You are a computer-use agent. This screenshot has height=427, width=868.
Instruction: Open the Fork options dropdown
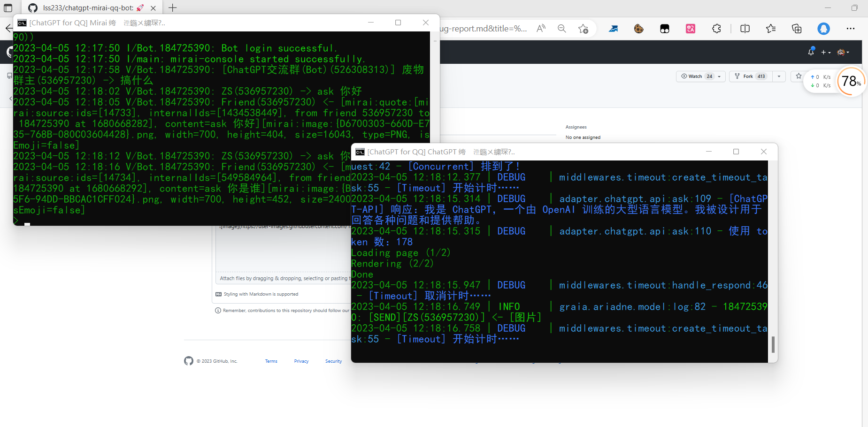point(779,76)
